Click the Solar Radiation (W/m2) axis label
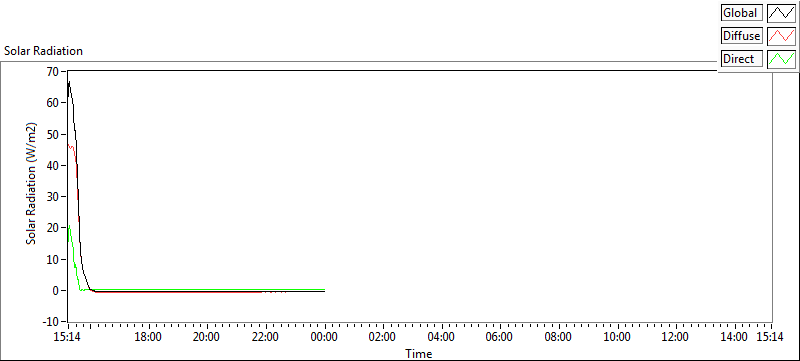The image size is (800, 361). (x=32, y=183)
